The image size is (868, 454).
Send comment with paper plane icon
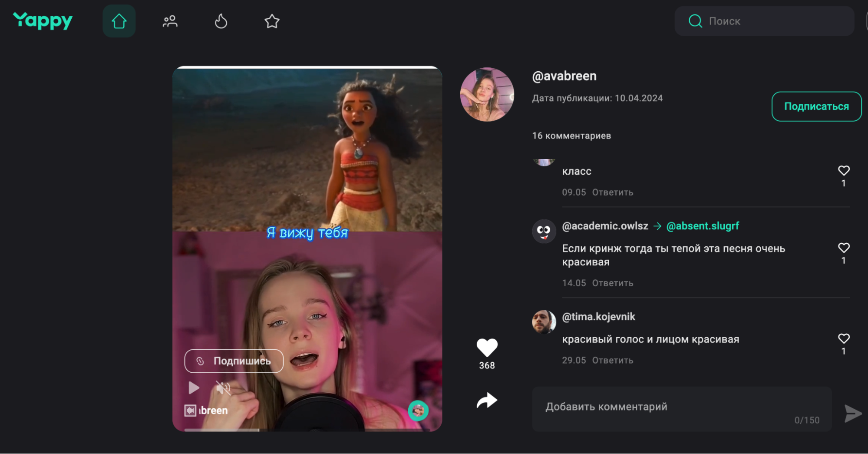click(x=852, y=413)
